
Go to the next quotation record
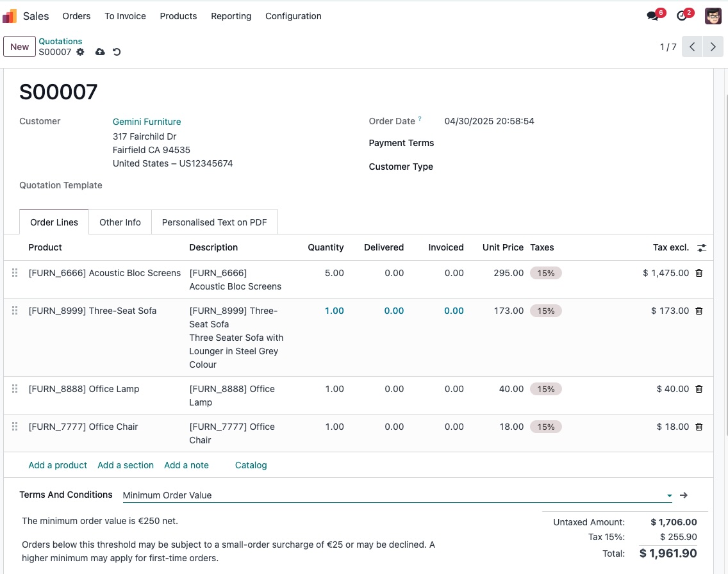click(x=713, y=47)
